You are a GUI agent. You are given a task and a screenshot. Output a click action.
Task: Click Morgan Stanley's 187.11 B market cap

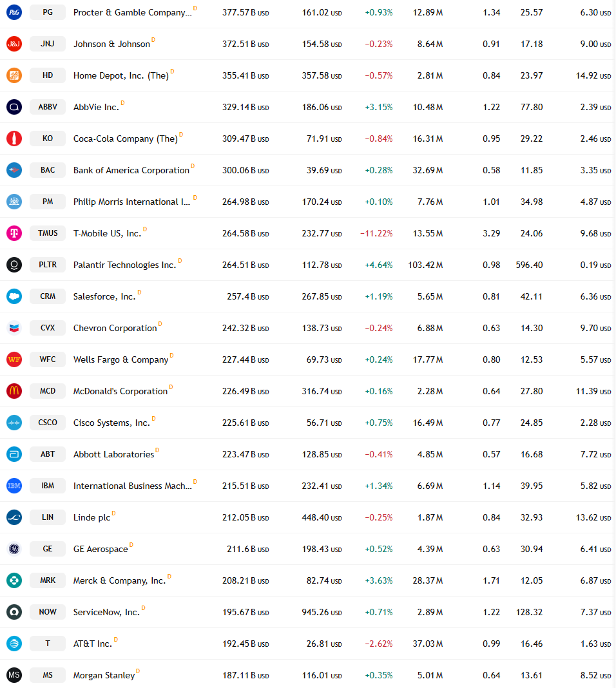(x=245, y=676)
